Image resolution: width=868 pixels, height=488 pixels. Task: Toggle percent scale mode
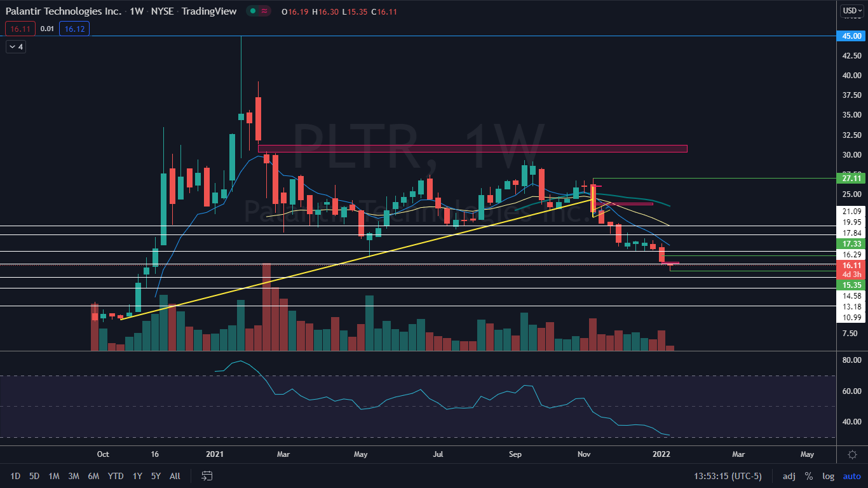809,476
